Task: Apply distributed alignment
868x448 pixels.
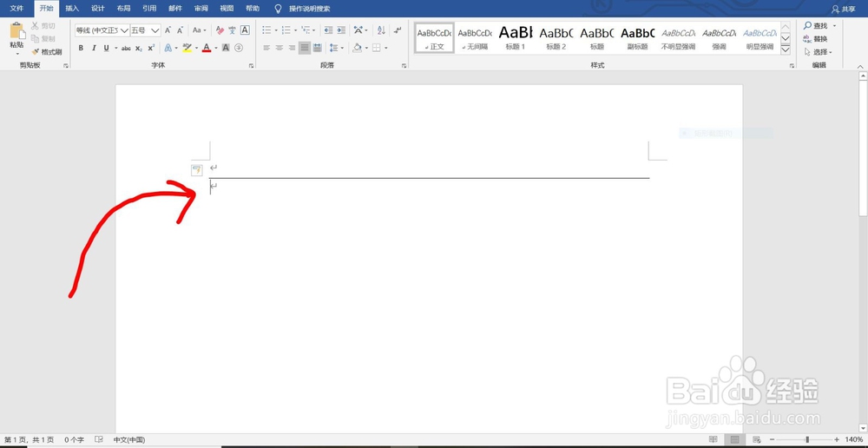Action: pyautogui.click(x=317, y=48)
